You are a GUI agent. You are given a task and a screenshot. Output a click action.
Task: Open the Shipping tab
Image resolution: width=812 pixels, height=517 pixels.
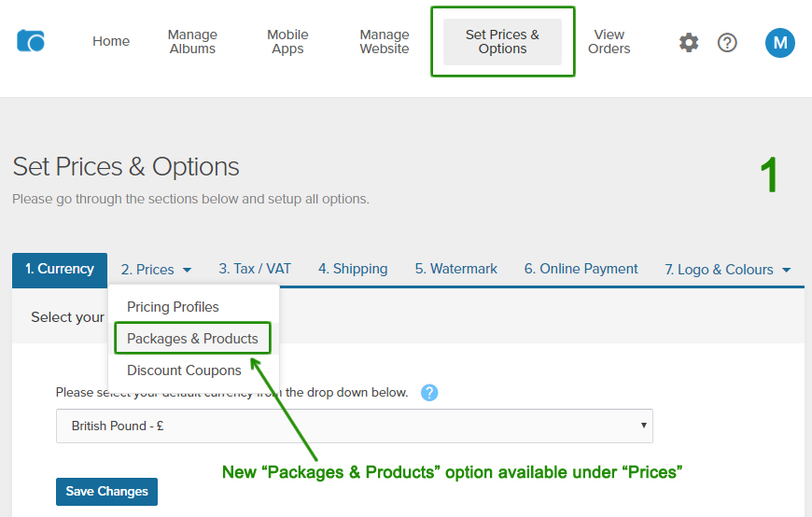tap(353, 269)
